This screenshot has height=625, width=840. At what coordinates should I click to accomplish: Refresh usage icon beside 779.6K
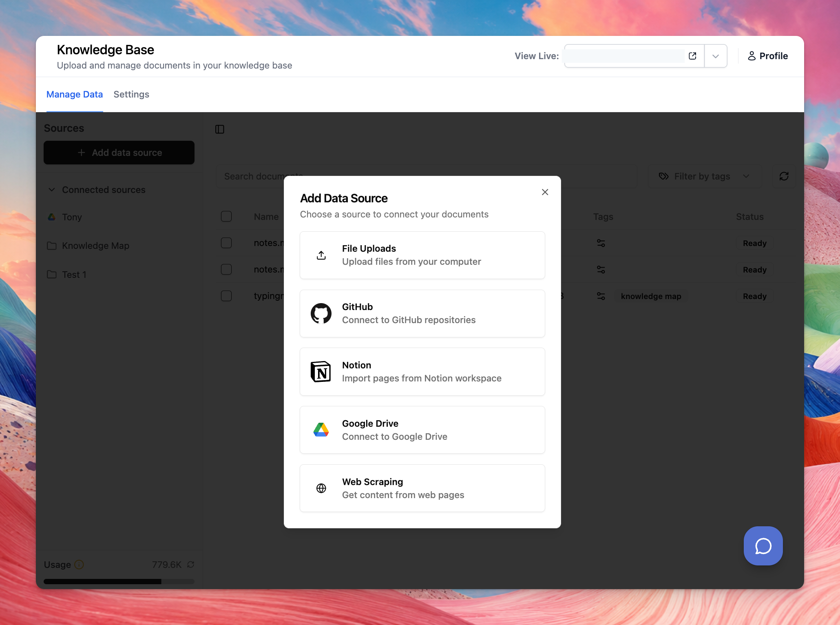click(191, 565)
